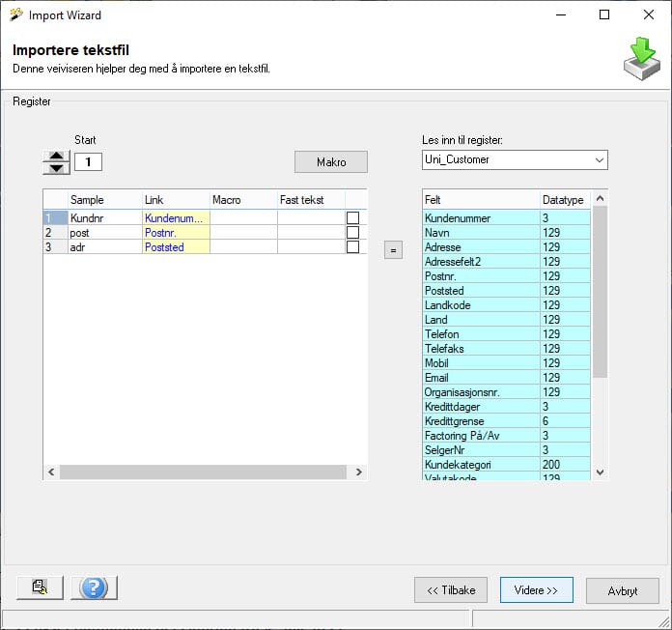This screenshot has width=672, height=630.
Task: Click the equals link button between tables
Action: pos(393,250)
